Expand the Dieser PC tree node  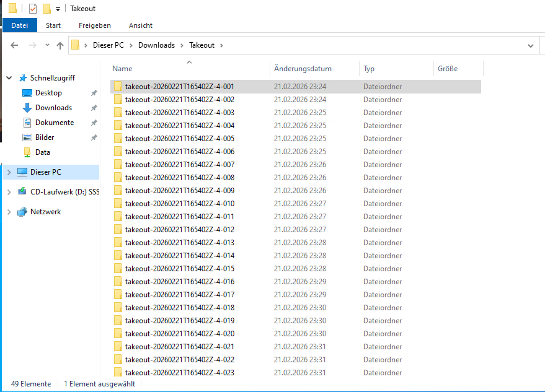[x=9, y=172]
